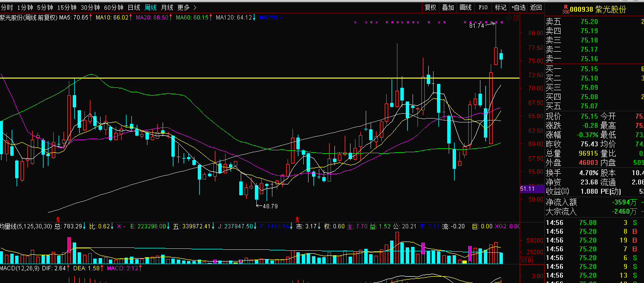This screenshot has width=644, height=283.
Task: Click the chart title 紫光股份(周线 前复权)
Action: pos(29,18)
